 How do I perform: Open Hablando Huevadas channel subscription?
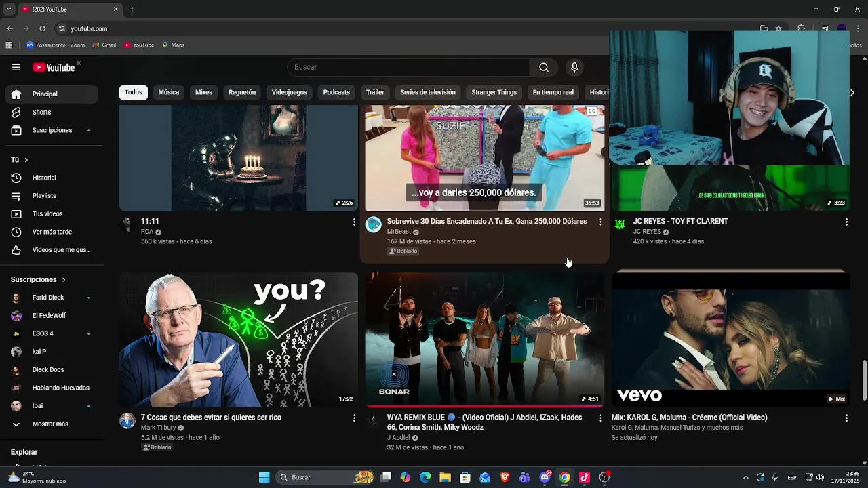coord(52,388)
